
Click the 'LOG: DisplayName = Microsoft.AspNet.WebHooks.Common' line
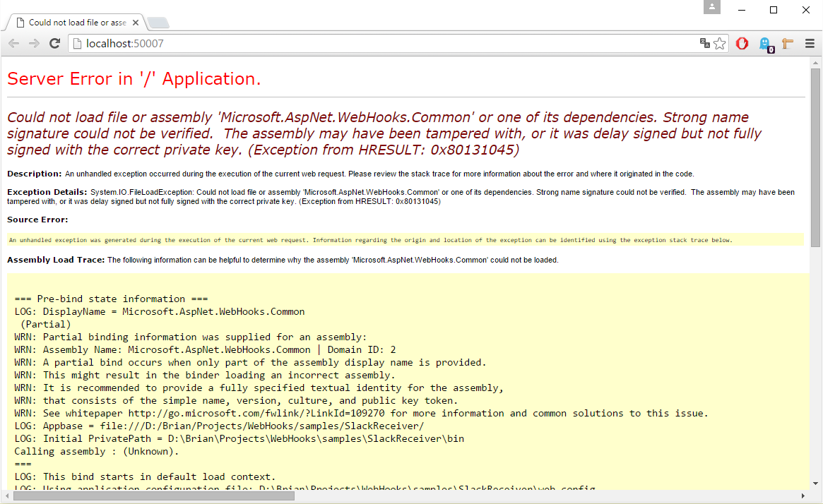(160, 311)
